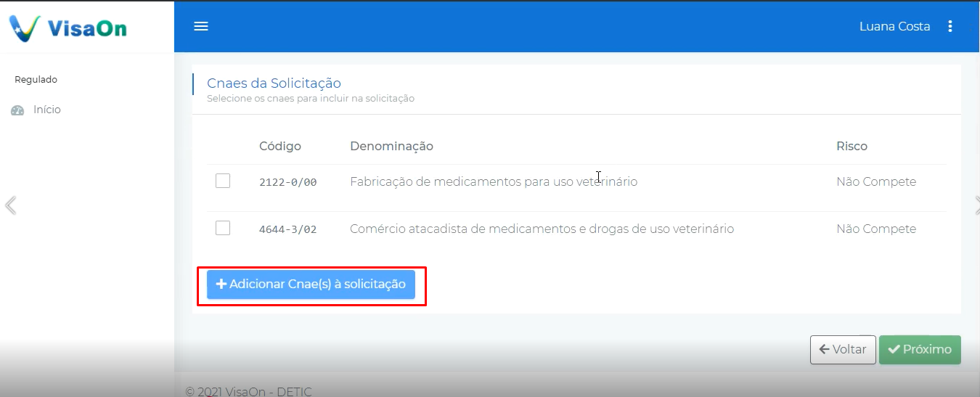Click Não Compete for code 2122-0/00
The width and height of the screenshot is (980, 397).
pyautogui.click(x=876, y=181)
